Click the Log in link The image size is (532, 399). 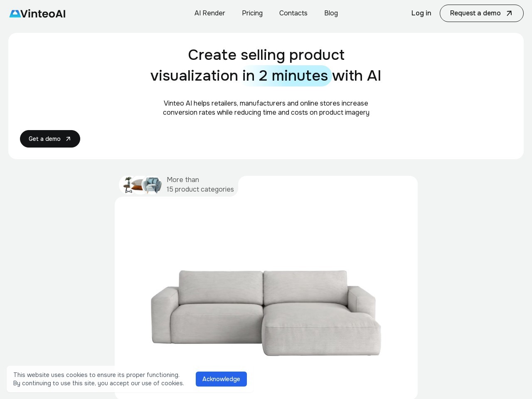click(x=421, y=13)
